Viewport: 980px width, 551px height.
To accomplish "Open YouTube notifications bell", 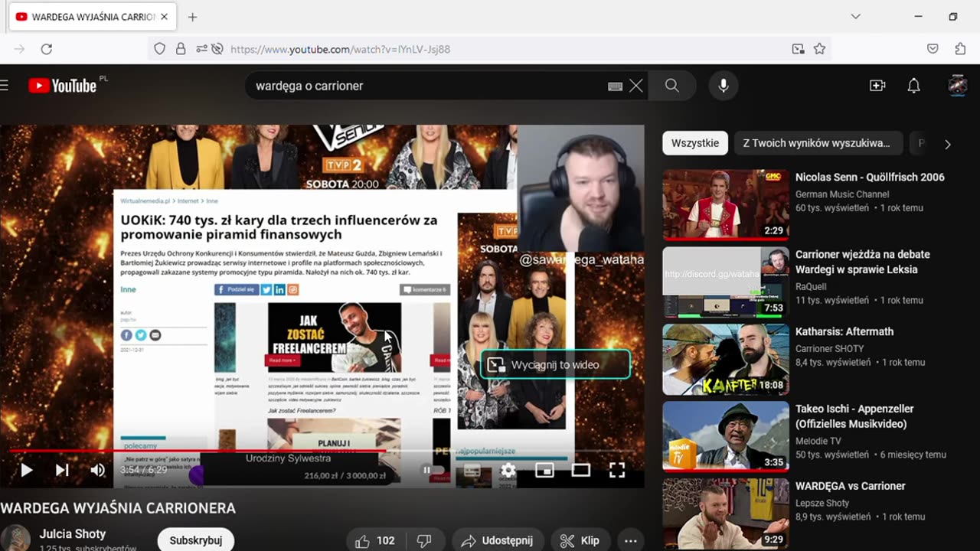I will tap(913, 86).
